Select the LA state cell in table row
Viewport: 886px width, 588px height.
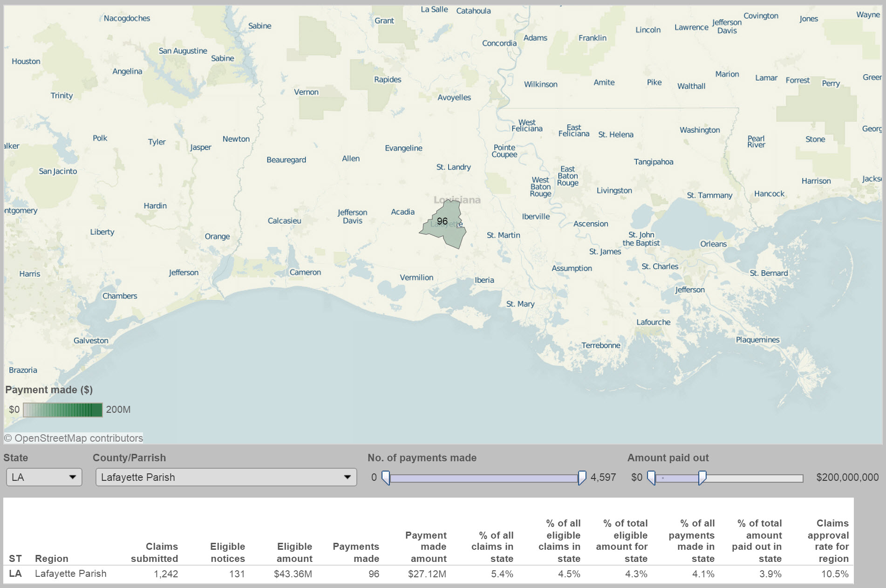[15, 574]
